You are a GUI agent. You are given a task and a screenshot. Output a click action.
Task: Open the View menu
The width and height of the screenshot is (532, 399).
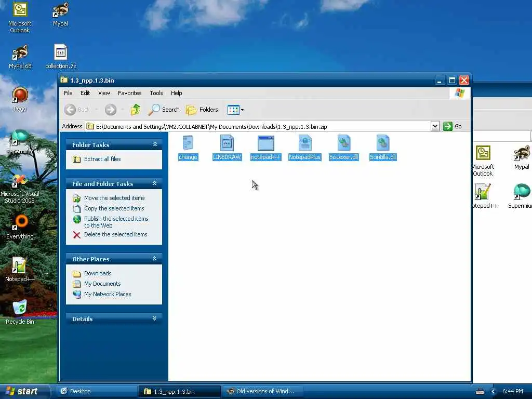[104, 93]
